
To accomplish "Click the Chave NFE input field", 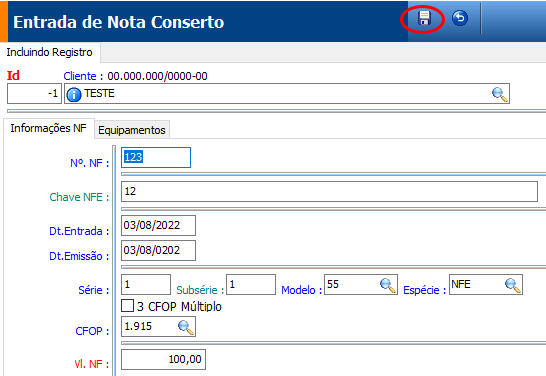I will (x=329, y=191).
